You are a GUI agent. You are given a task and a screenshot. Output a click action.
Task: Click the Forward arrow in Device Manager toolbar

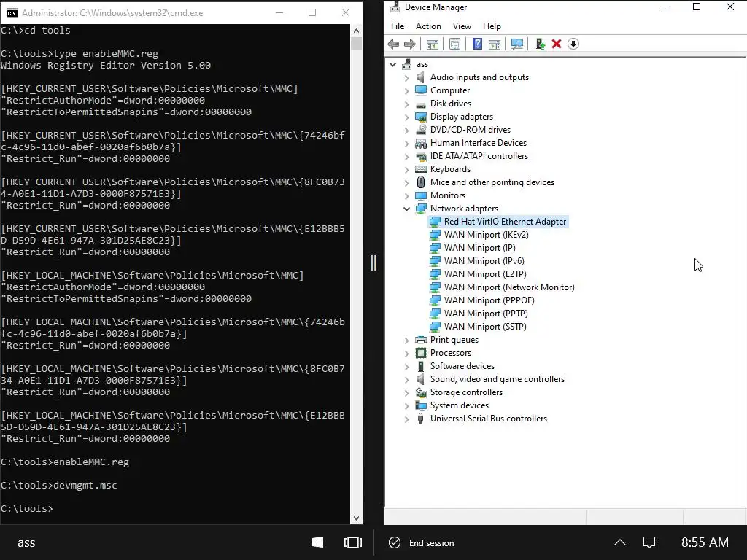(410, 44)
